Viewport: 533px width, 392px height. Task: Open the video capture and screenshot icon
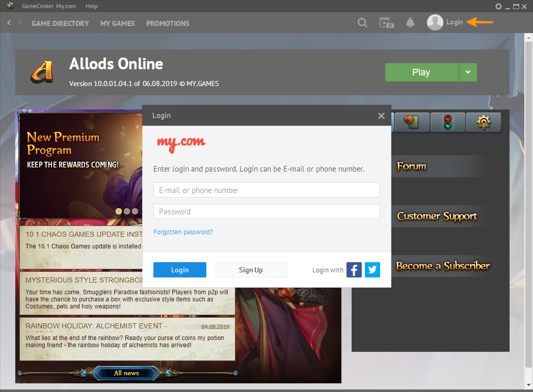[386, 23]
